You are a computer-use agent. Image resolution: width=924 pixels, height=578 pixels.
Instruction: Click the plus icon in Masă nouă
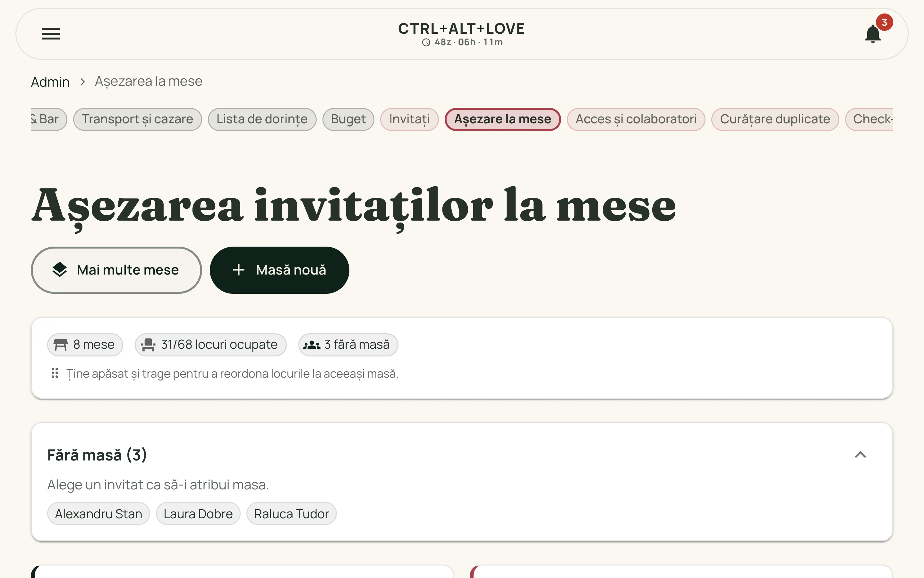239,270
